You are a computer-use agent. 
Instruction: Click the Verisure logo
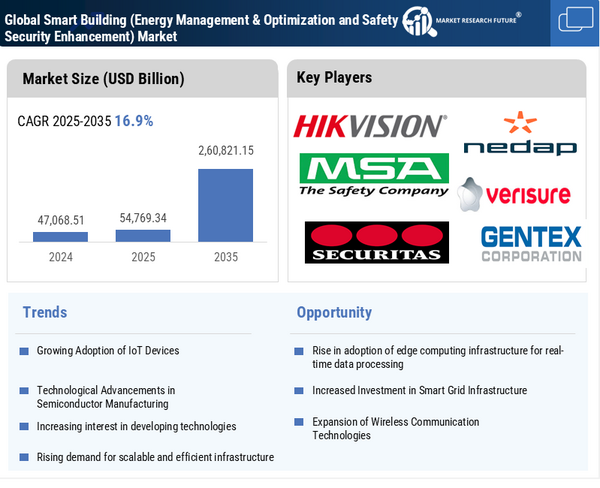pyautogui.click(x=515, y=194)
